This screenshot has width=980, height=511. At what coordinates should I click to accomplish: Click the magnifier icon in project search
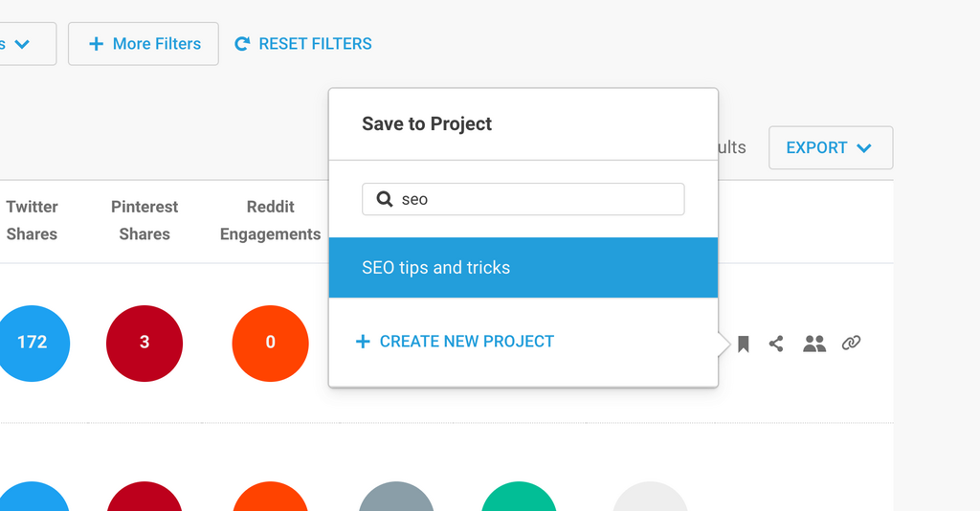[x=385, y=199]
